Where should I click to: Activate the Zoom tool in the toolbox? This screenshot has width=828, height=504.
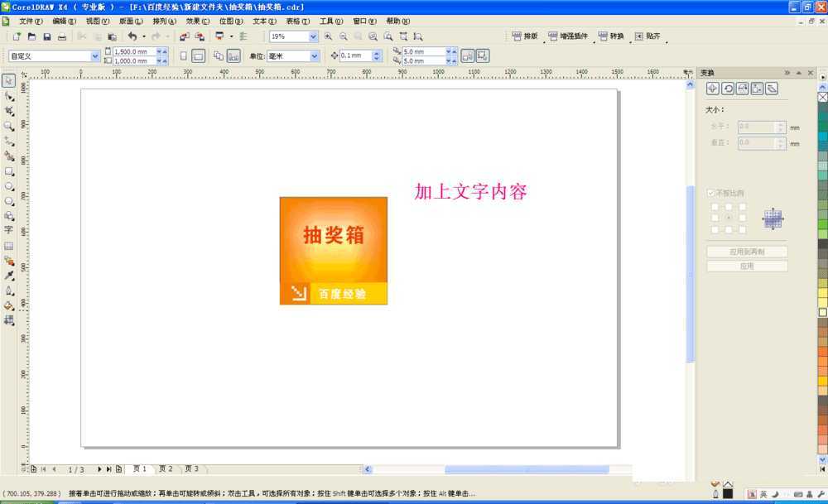click(9, 126)
